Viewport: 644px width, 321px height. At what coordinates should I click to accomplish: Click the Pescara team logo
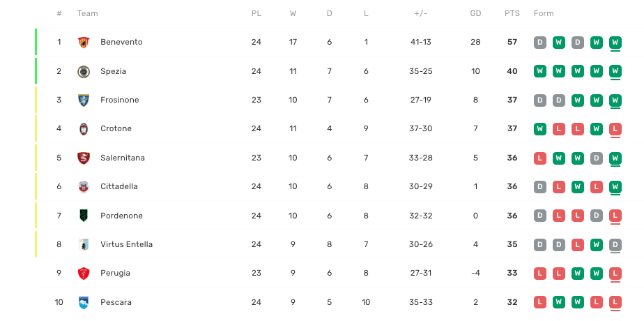click(84, 302)
